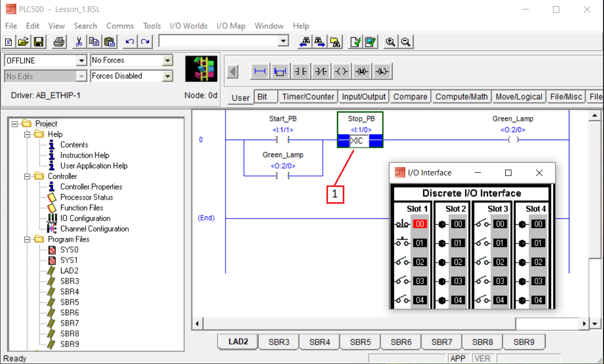Create a new file with New icon
The image size is (604, 364).
click(8, 41)
